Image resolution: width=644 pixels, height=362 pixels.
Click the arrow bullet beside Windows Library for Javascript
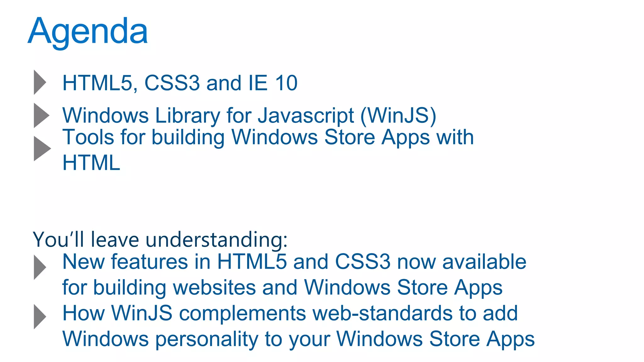point(42,115)
